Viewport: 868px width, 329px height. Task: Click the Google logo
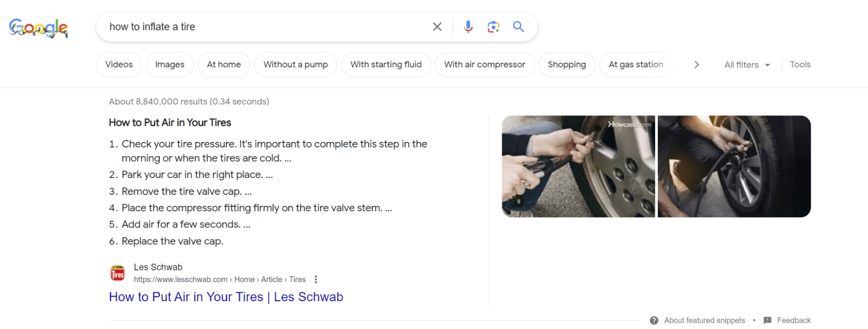click(38, 28)
